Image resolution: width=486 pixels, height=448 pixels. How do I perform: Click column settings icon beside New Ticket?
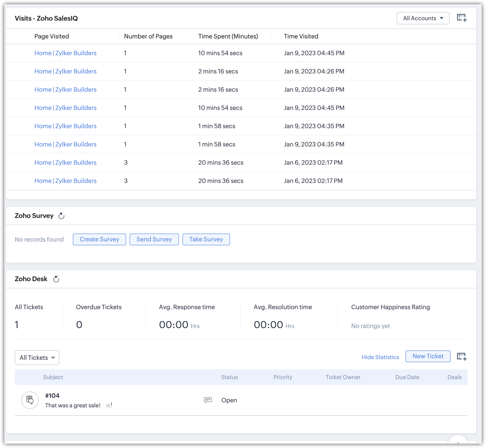point(462,357)
